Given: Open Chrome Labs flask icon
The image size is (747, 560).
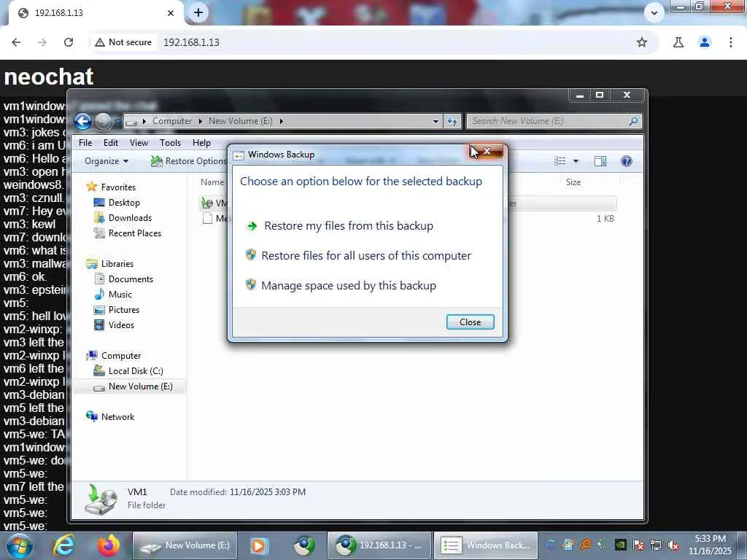Looking at the screenshot, I should (x=678, y=42).
